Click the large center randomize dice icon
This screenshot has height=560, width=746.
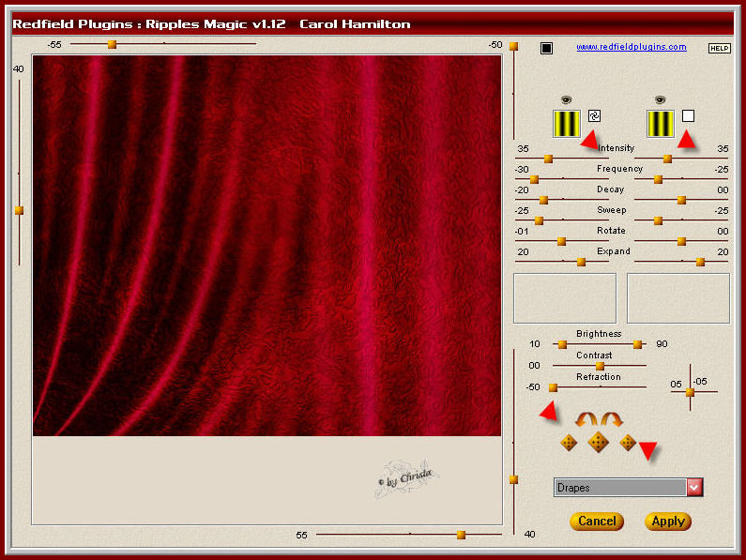[598, 443]
